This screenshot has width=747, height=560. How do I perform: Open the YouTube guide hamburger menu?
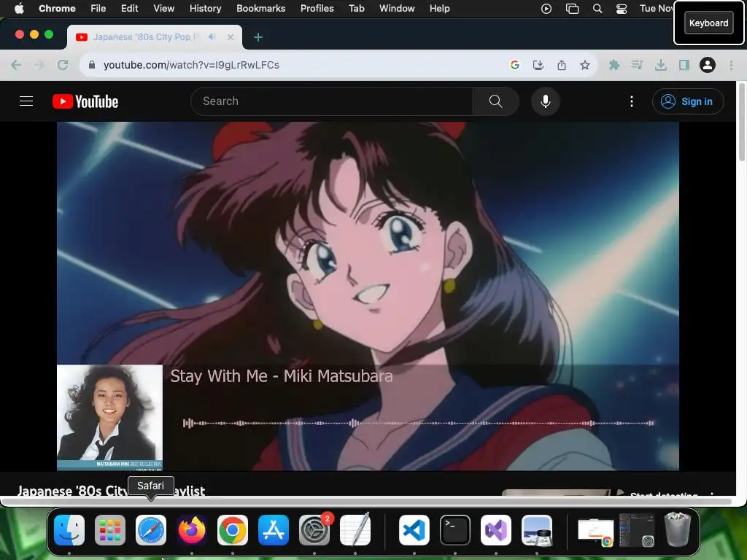click(x=26, y=101)
